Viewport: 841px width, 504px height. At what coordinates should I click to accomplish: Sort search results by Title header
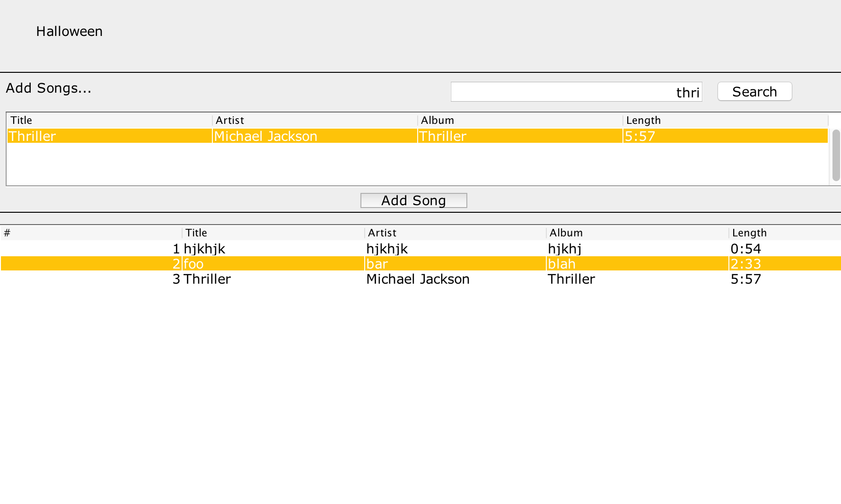point(109,120)
